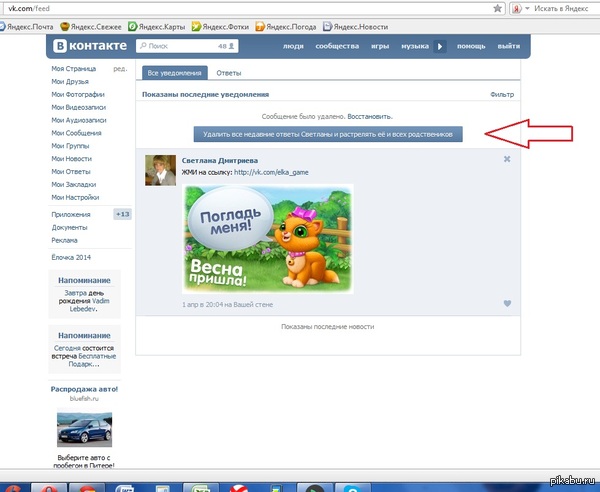Open Яндекс.Погода bookmark
This screenshot has height=492, width=600.
[292, 25]
